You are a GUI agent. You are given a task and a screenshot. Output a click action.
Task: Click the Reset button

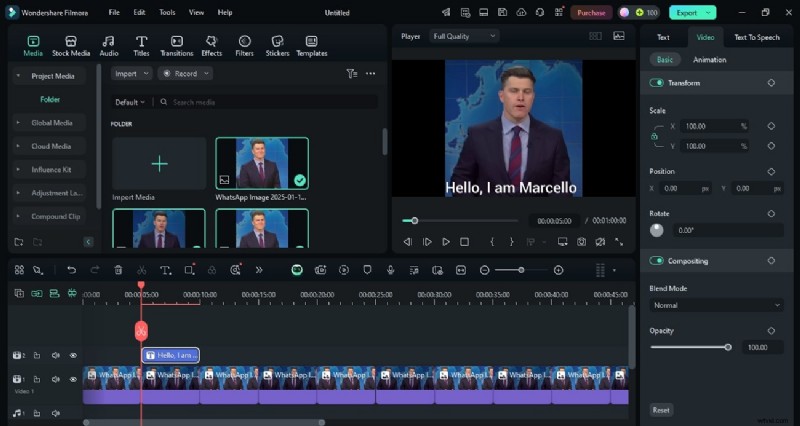point(661,410)
